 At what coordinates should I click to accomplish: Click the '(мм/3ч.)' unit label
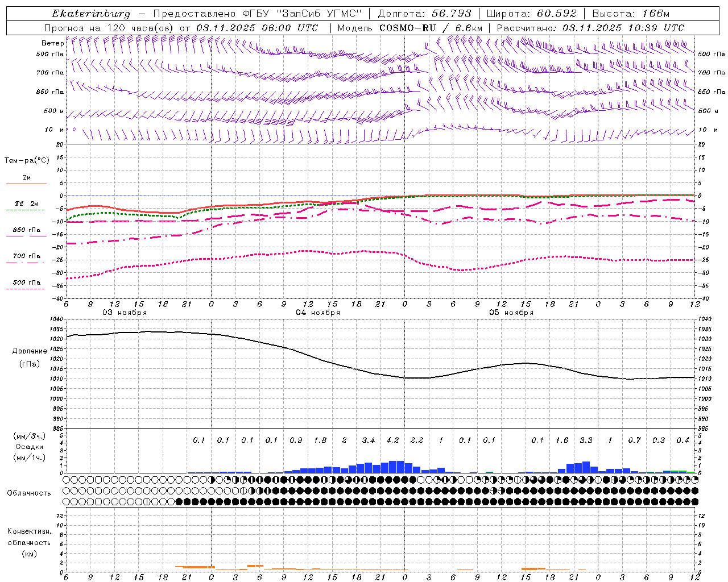pos(29,436)
